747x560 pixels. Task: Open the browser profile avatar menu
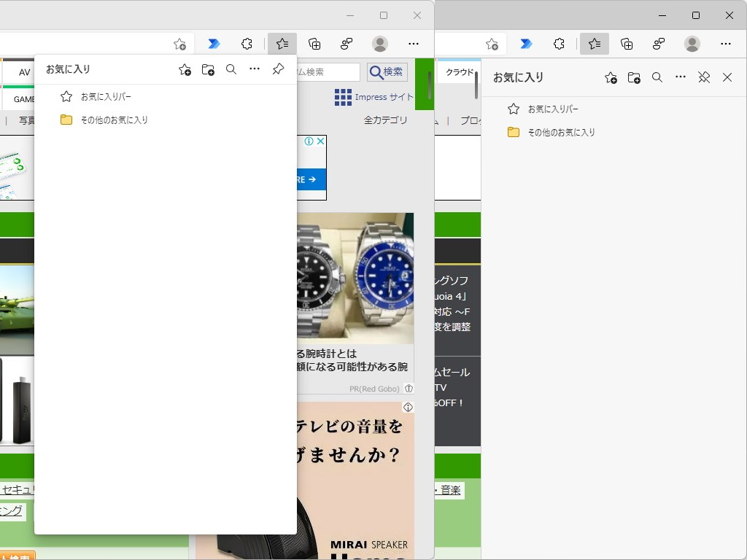click(380, 44)
